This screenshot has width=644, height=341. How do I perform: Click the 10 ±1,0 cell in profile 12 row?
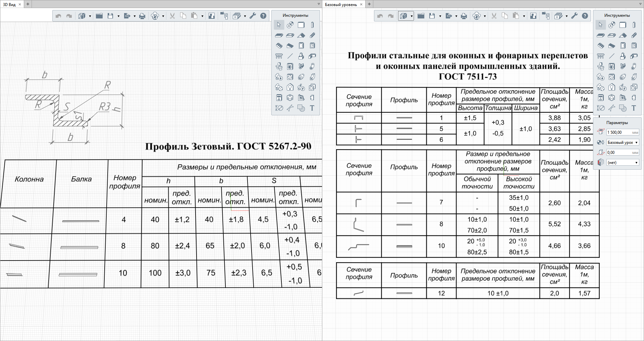pos(498,293)
